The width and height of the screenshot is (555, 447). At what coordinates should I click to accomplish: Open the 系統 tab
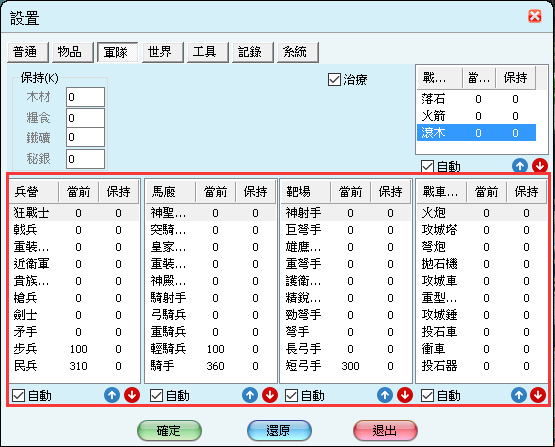tap(298, 52)
